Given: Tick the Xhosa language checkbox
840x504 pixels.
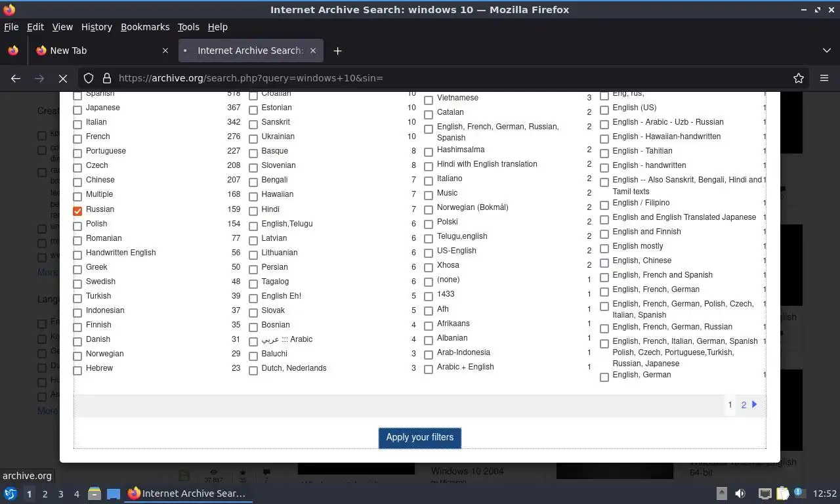Looking at the screenshot, I should pyautogui.click(x=429, y=268).
